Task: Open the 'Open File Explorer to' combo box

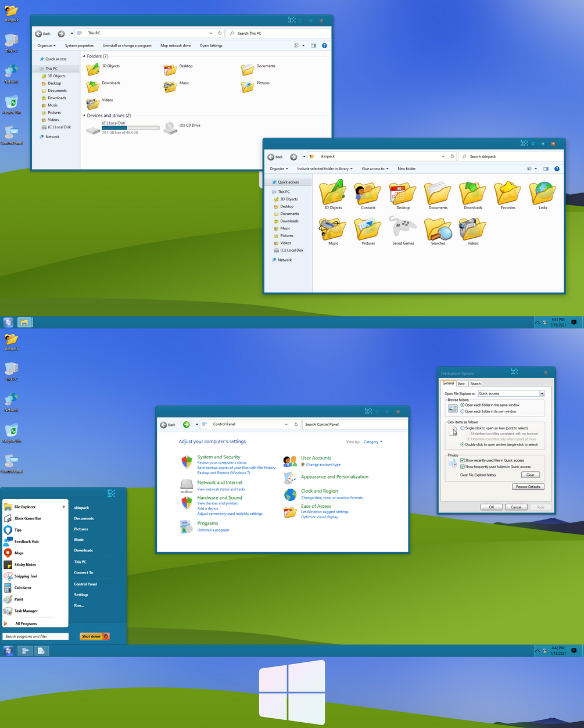Action: (511, 393)
